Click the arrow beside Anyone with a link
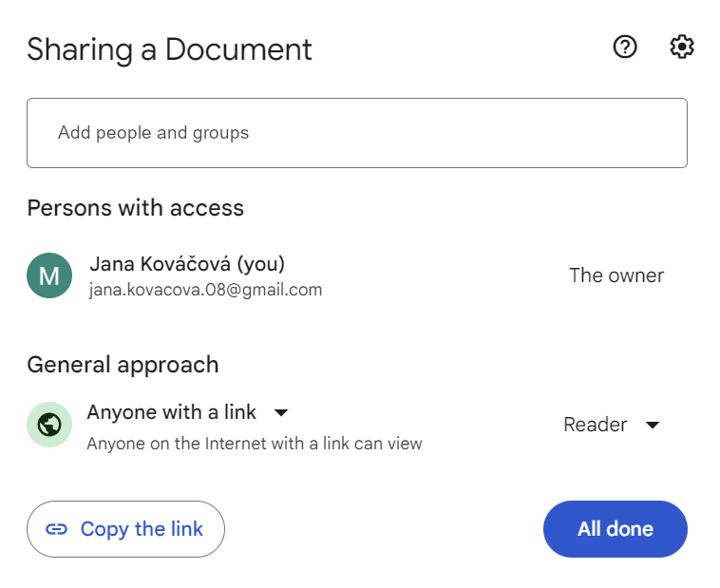This screenshot has width=720, height=588. [x=281, y=412]
